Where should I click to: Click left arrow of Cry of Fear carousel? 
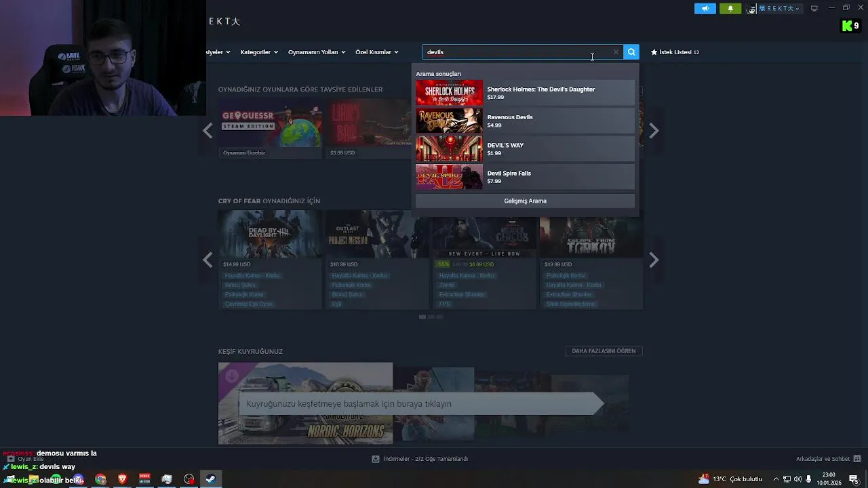[208, 260]
